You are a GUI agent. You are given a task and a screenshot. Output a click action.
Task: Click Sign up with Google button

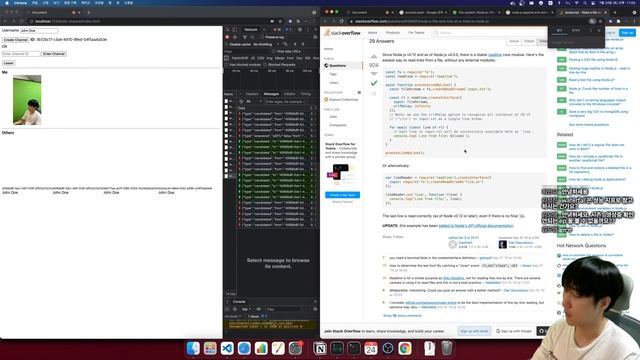pyautogui.click(x=513, y=331)
